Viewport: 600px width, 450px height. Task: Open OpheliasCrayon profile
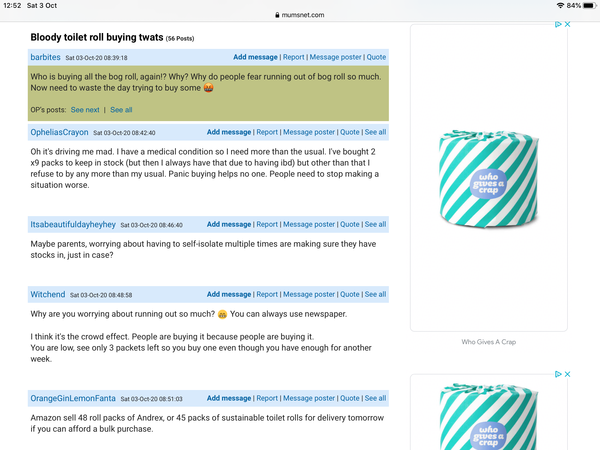(59, 132)
